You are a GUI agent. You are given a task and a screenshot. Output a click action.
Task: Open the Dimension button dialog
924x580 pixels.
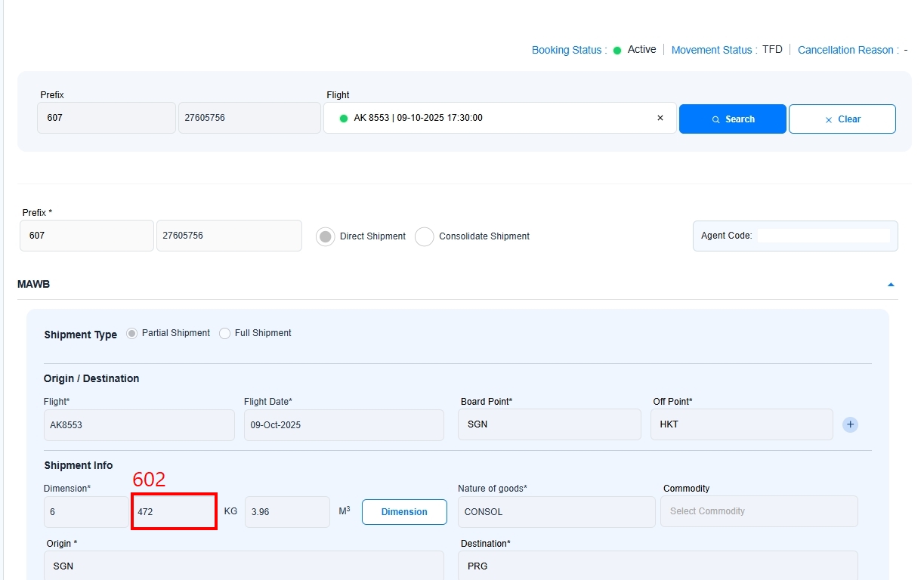click(x=404, y=511)
